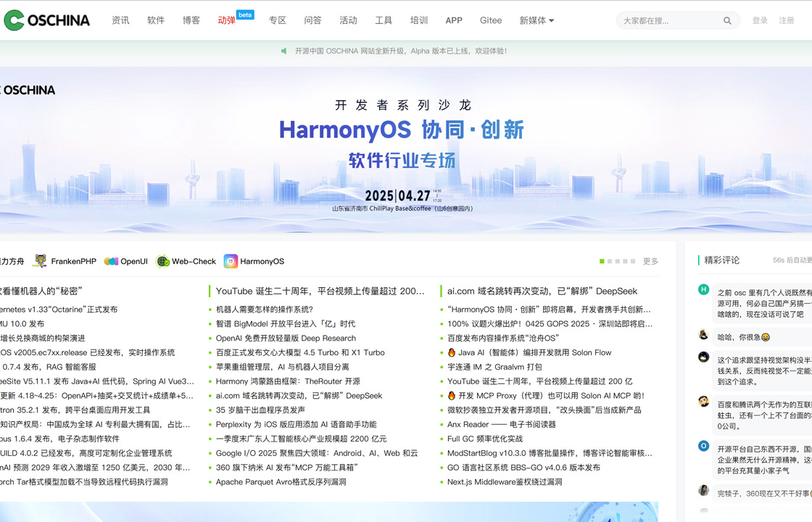Open the 专区 nav item
Image resolution: width=812 pixels, height=522 pixels.
(x=278, y=21)
